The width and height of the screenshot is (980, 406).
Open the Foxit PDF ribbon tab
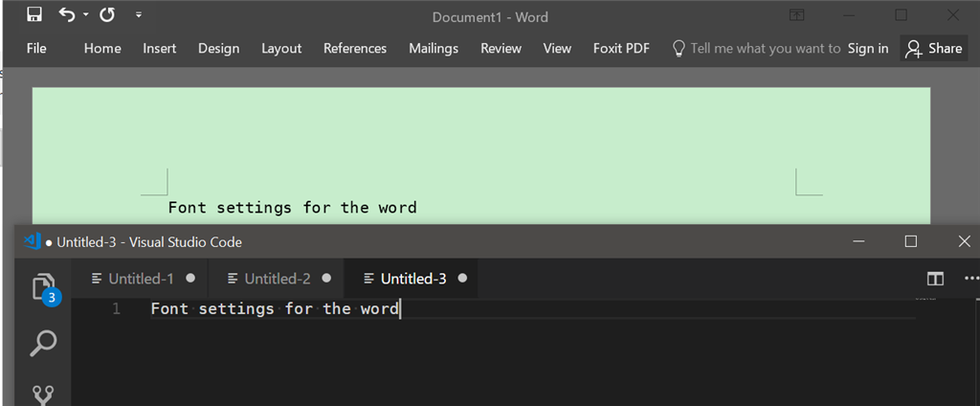point(621,48)
